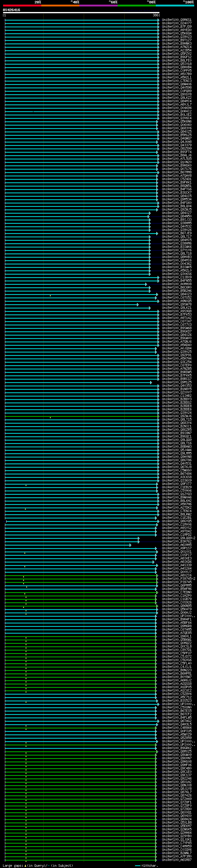Select the UniRef100_C7ENI3 label
The image size is (197, 868).
tap(177, 81)
